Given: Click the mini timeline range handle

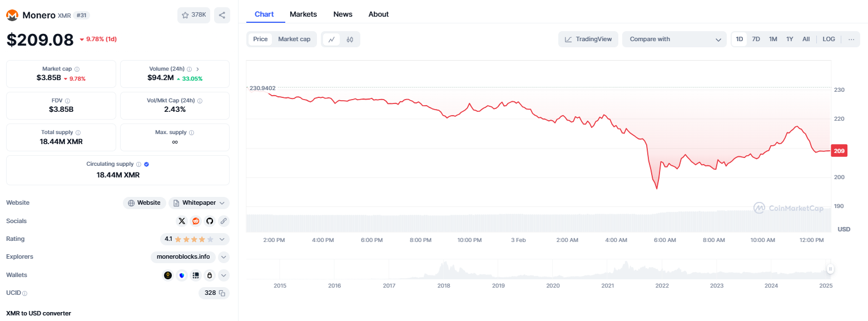Looking at the screenshot, I should coord(830,269).
